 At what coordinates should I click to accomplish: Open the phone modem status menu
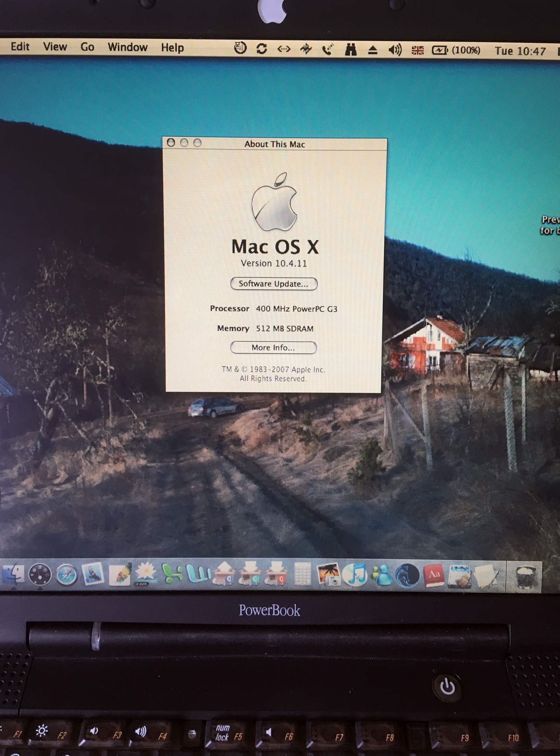point(328,50)
